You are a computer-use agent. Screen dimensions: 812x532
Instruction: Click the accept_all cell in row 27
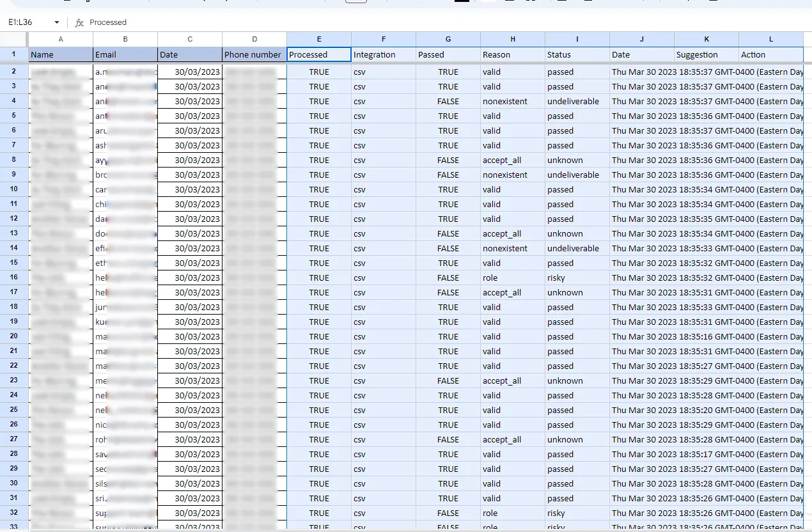tap(513, 439)
